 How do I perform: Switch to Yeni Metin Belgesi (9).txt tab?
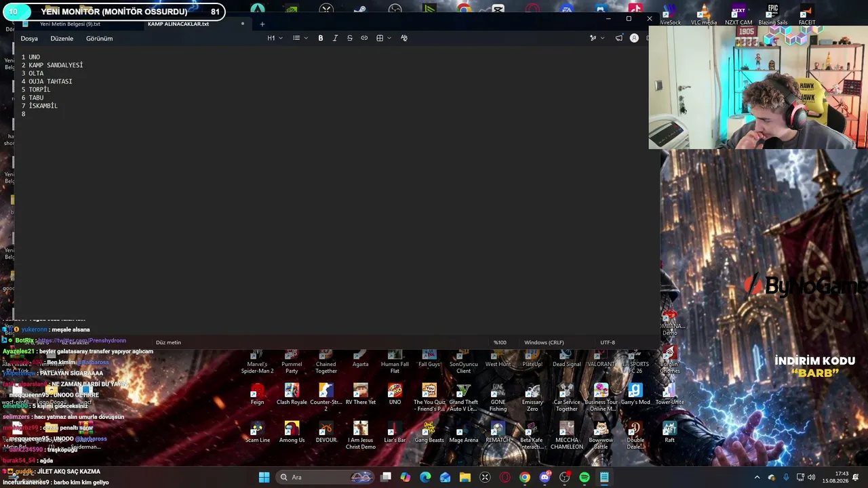coord(70,24)
